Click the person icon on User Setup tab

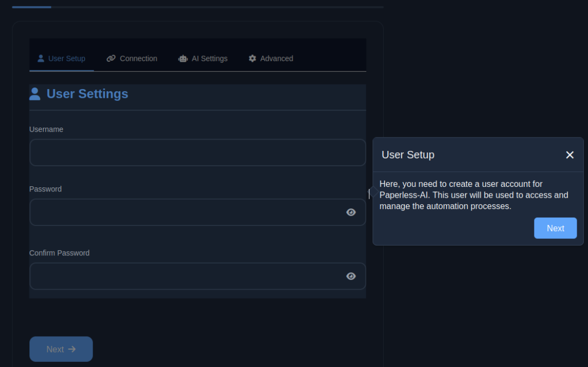(x=41, y=58)
